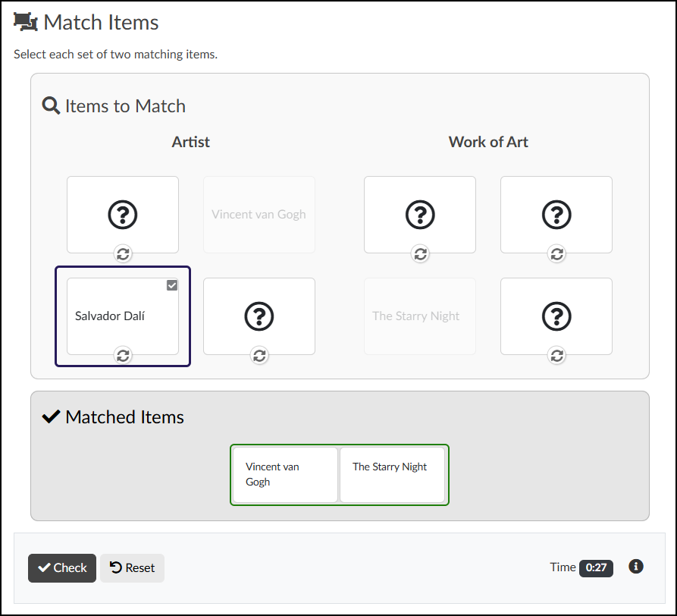Click the Artist column heading
The height and width of the screenshot is (616, 677).
[190, 142]
